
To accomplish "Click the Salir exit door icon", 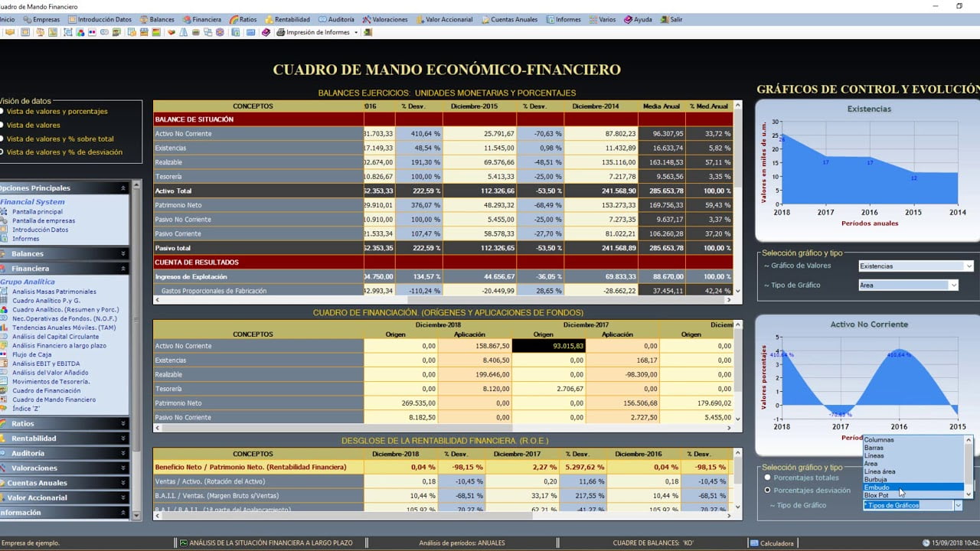I will pos(663,19).
